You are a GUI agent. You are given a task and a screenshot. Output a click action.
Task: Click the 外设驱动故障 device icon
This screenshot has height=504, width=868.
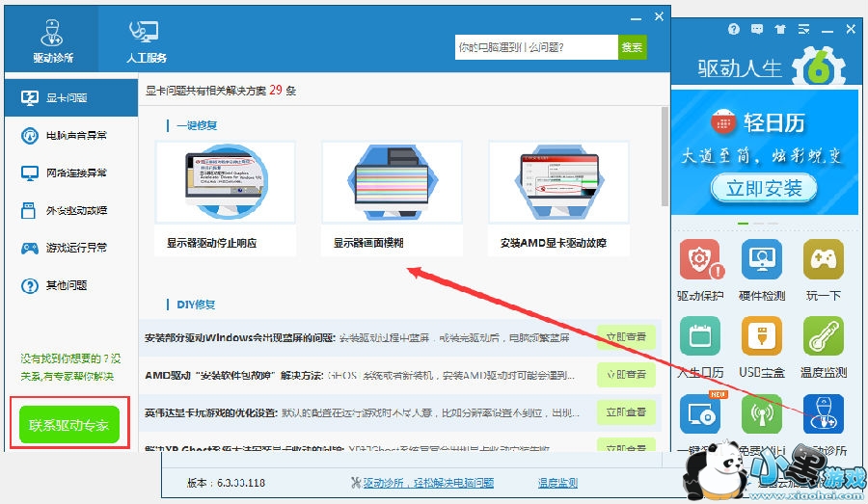(28, 210)
